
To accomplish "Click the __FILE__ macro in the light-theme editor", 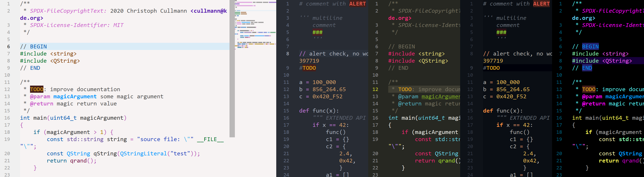I will click(x=210, y=140).
